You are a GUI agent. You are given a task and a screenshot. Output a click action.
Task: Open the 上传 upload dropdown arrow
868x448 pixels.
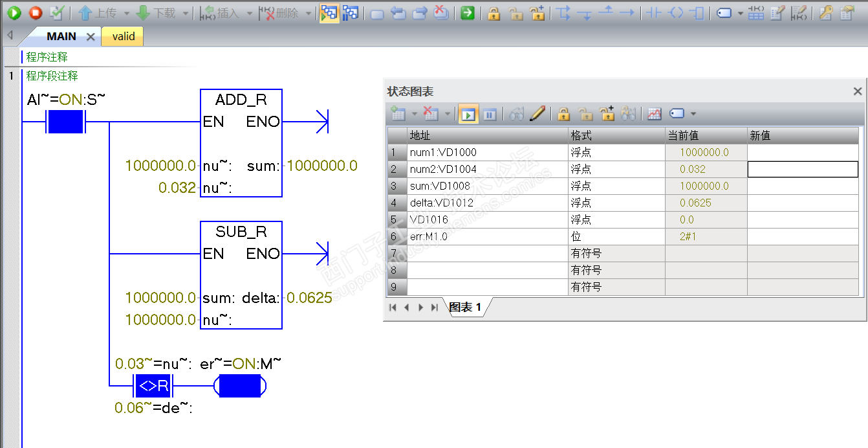[x=127, y=13]
